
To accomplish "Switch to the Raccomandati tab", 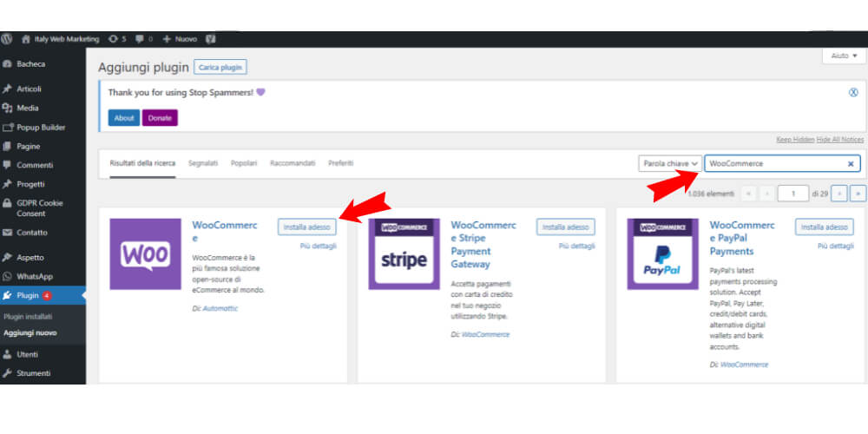I will click(x=293, y=163).
